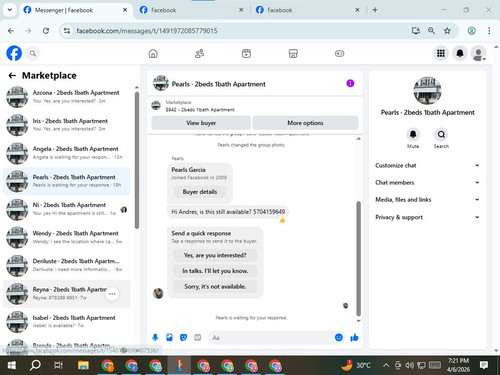Open the Facebook search magnifier
Image resolution: width=500 pixels, height=375 pixels.
pos(33,53)
